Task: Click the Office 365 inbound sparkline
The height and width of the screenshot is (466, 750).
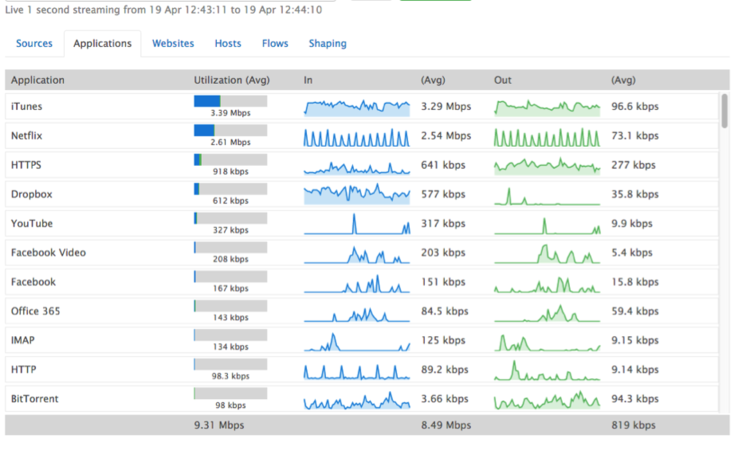Action: pyautogui.click(x=357, y=313)
